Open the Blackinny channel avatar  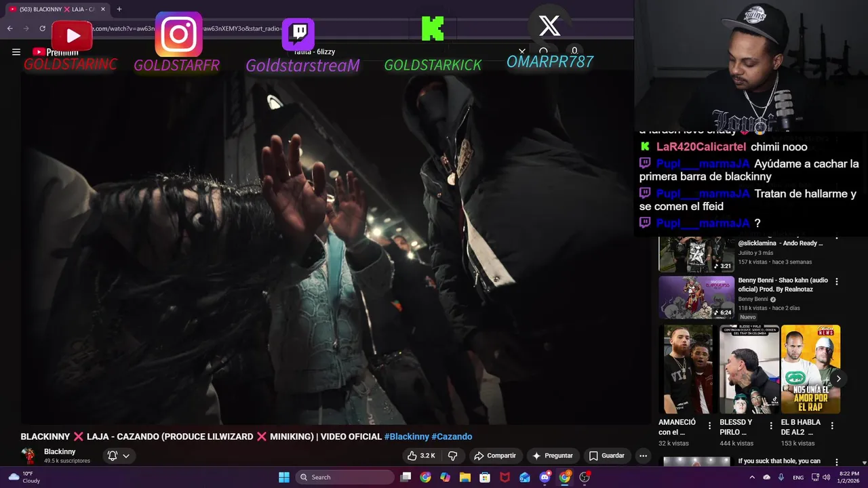[28, 455]
